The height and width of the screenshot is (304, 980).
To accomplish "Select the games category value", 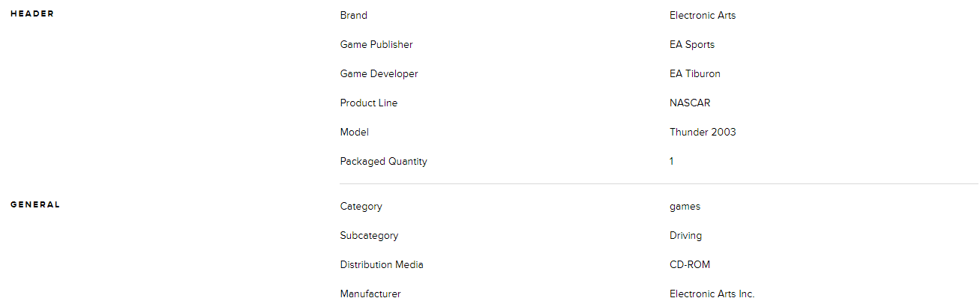I will 685,207.
